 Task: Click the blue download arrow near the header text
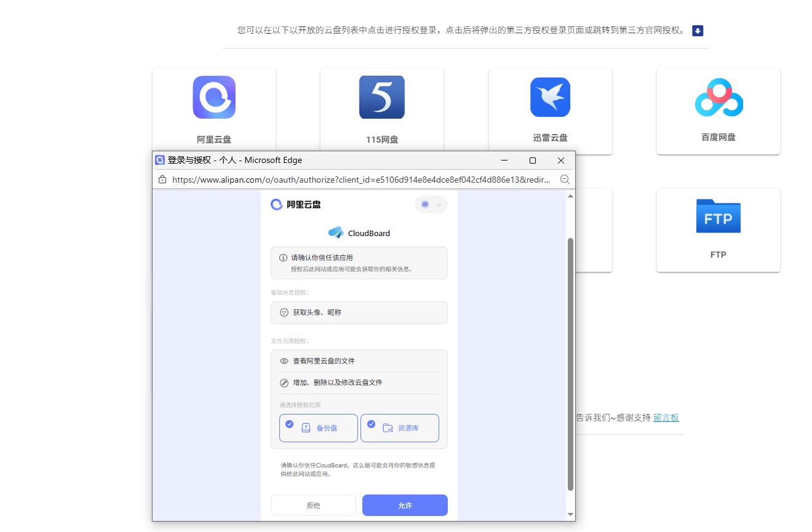point(696,30)
